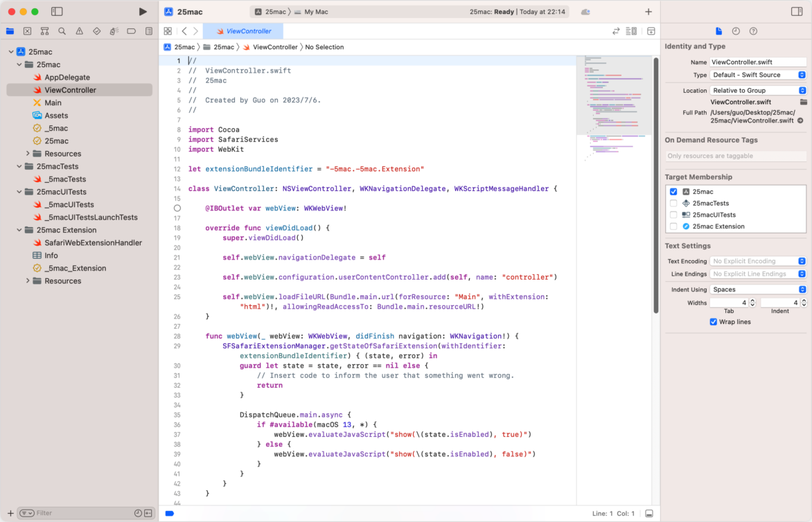Open the Indent Using Spaces dropdown
This screenshot has width=812, height=522.
pyautogui.click(x=758, y=289)
